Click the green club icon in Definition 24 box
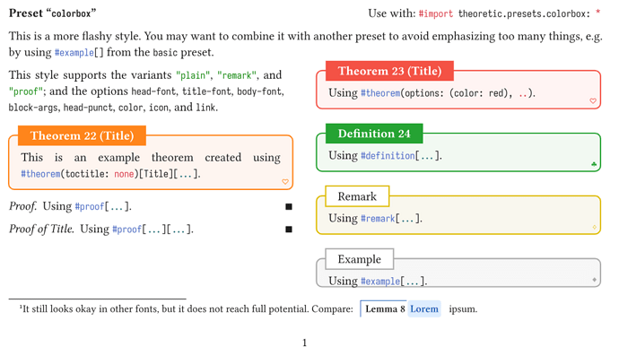The height and width of the screenshot is (364, 619). tap(594, 164)
